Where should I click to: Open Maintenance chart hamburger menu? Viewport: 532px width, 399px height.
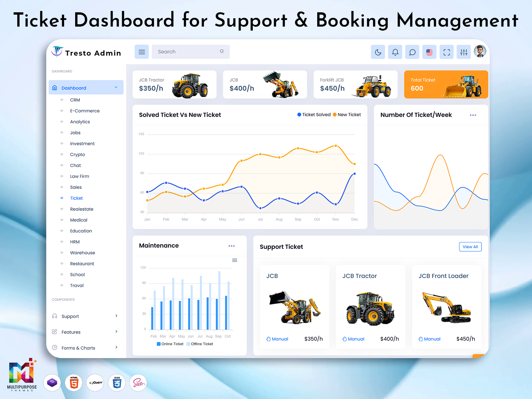click(234, 260)
